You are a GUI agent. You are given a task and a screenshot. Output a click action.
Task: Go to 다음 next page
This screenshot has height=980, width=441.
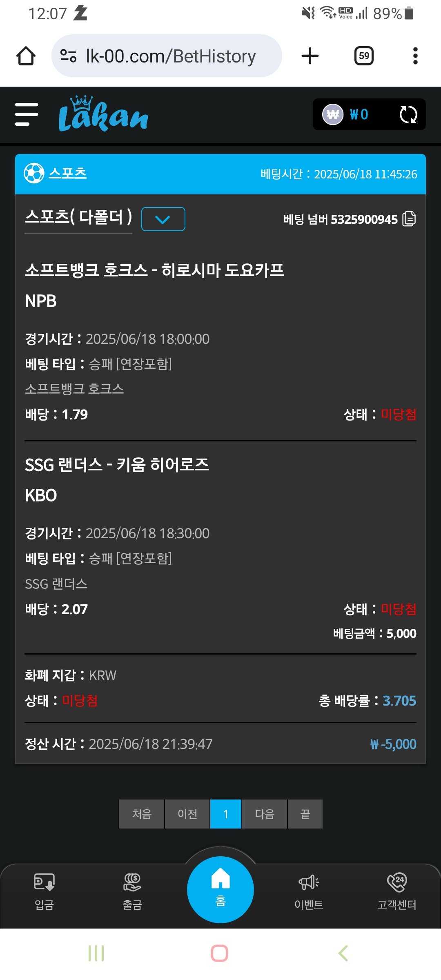coord(265,814)
